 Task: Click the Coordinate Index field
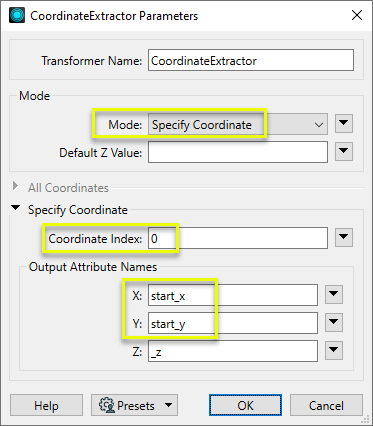click(x=238, y=238)
